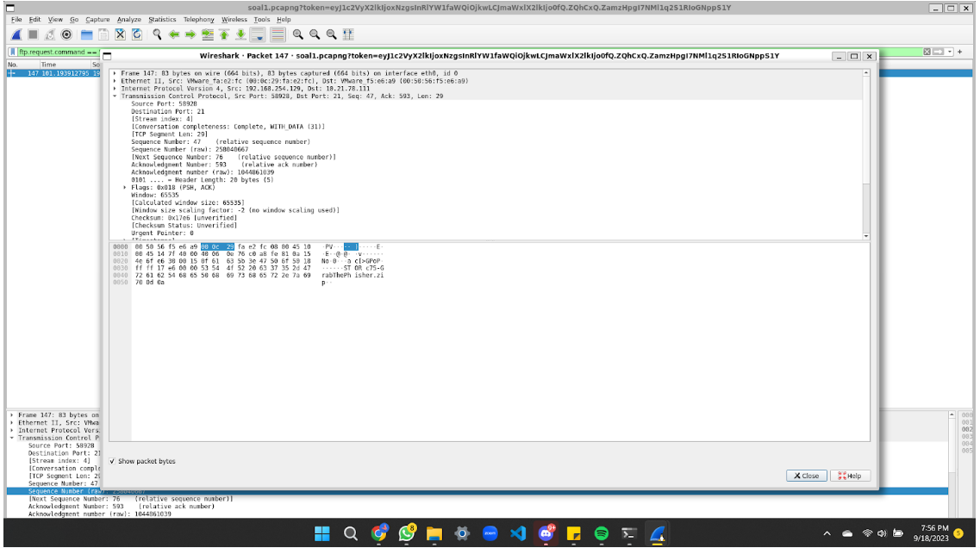980x548 pixels.
Task: Open Spotify from taskbar
Action: [x=602, y=533]
